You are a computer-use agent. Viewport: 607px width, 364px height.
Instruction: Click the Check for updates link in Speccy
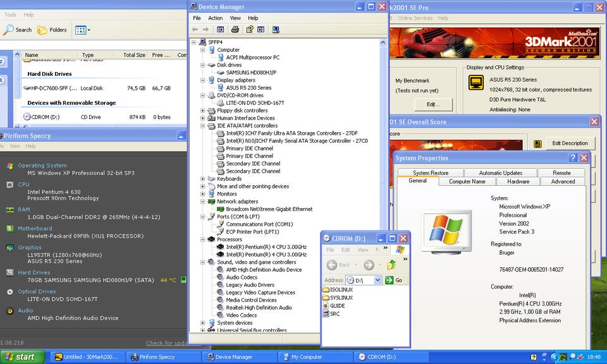[x=166, y=343]
